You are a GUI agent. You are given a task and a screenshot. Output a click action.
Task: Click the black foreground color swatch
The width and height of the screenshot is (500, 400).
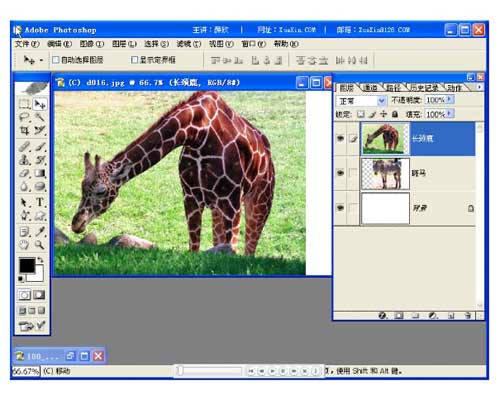point(27,265)
